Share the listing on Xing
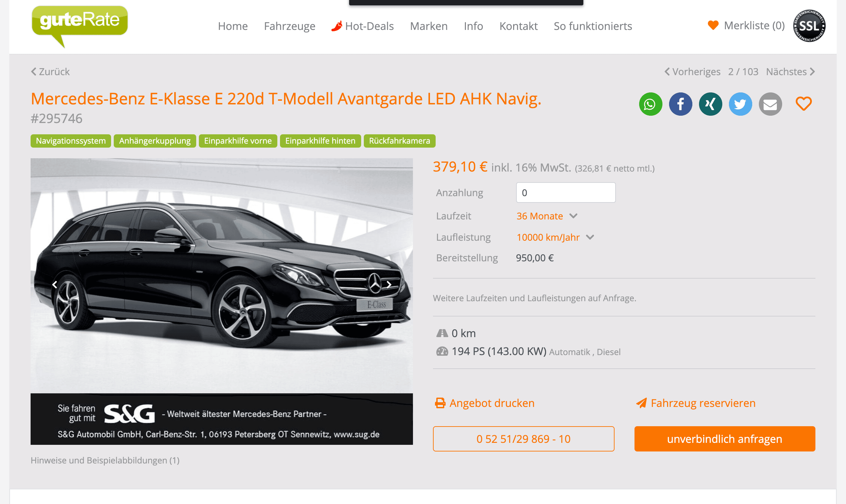The image size is (846, 504). pos(710,104)
